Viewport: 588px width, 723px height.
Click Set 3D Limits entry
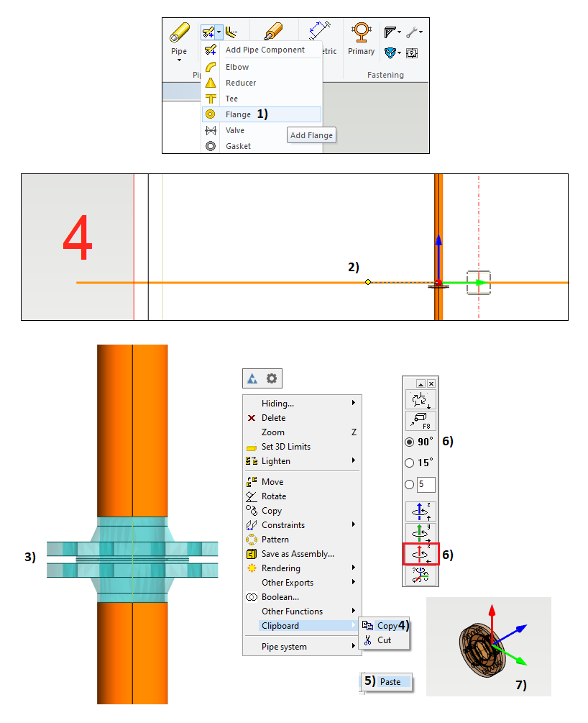click(302, 446)
